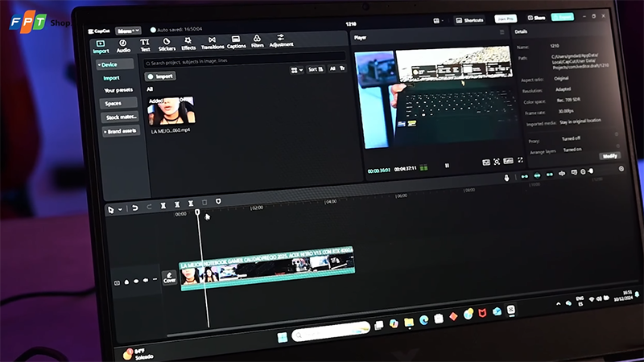The image size is (644, 362).
Task: Select Import under Device
Action: click(x=111, y=78)
